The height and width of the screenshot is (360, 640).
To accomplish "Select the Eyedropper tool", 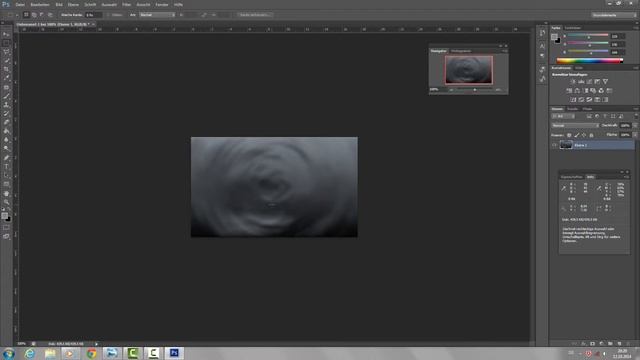I will click(x=6, y=78).
